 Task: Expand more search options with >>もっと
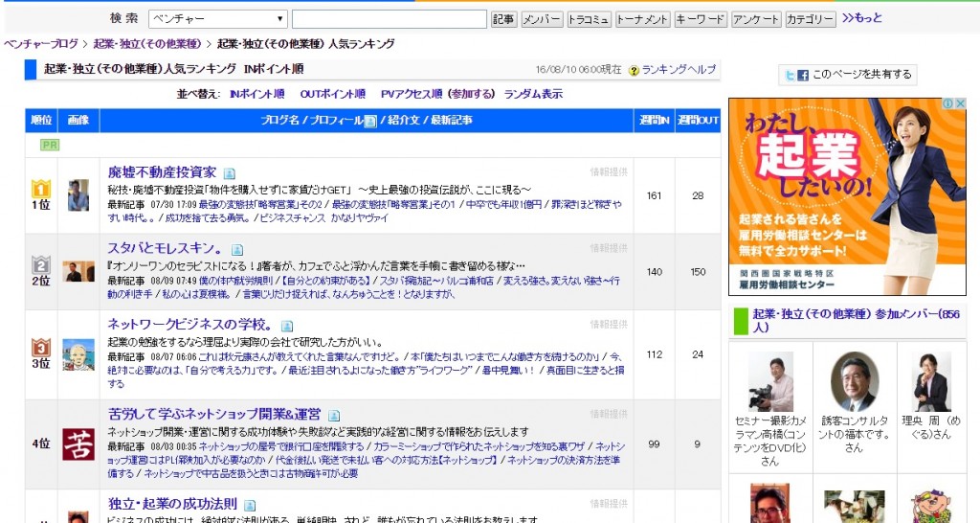click(x=861, y=18)
